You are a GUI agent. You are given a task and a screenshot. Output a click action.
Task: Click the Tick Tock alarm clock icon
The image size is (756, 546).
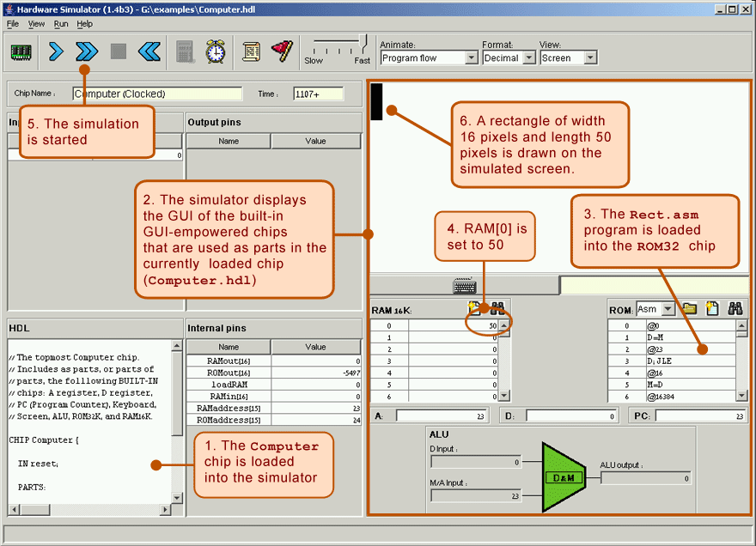(x=216, y=52)
